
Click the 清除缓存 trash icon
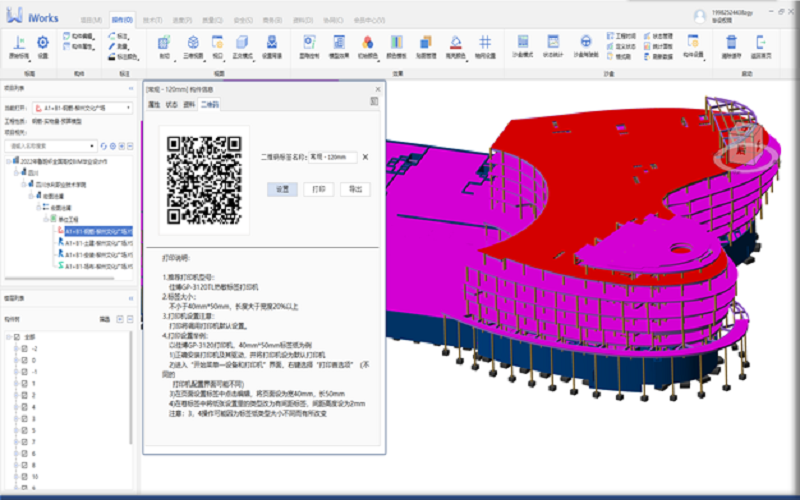(x=731, y=46)
